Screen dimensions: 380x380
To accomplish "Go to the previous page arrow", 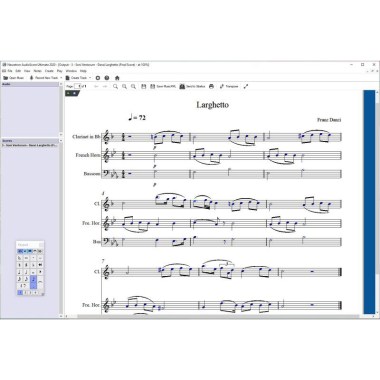I will tap(96, 86).
